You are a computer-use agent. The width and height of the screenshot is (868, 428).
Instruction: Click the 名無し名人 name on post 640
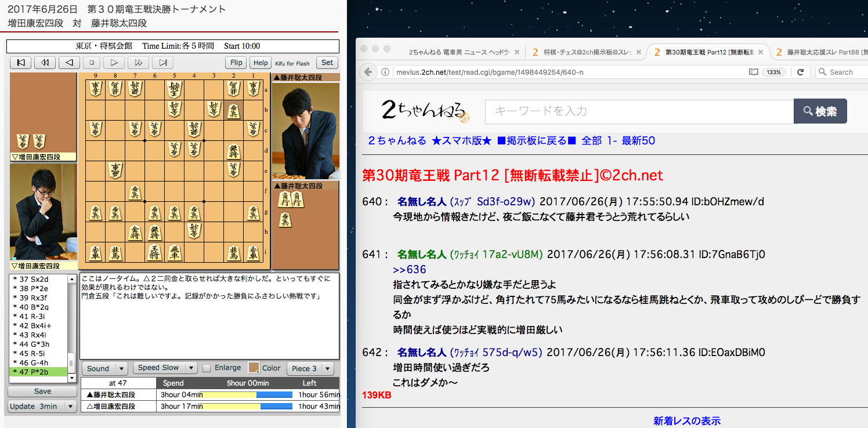[x=422, y=202]
